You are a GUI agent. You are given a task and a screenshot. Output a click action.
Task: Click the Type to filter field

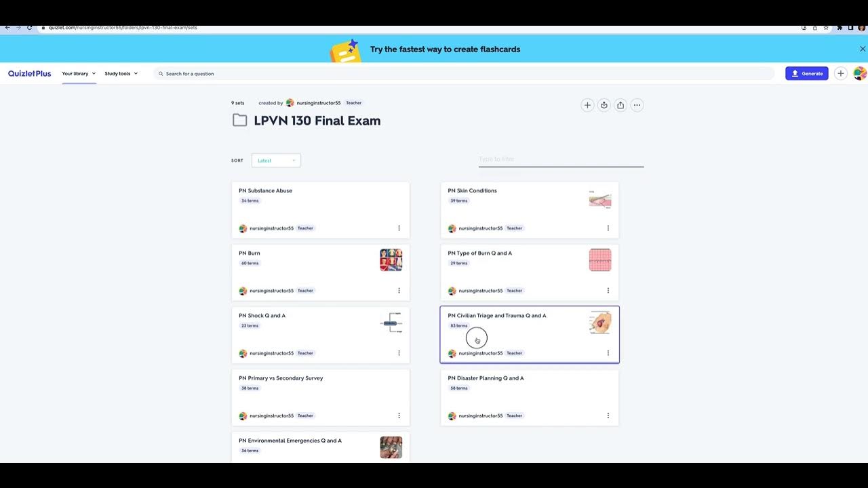[561, 159]
